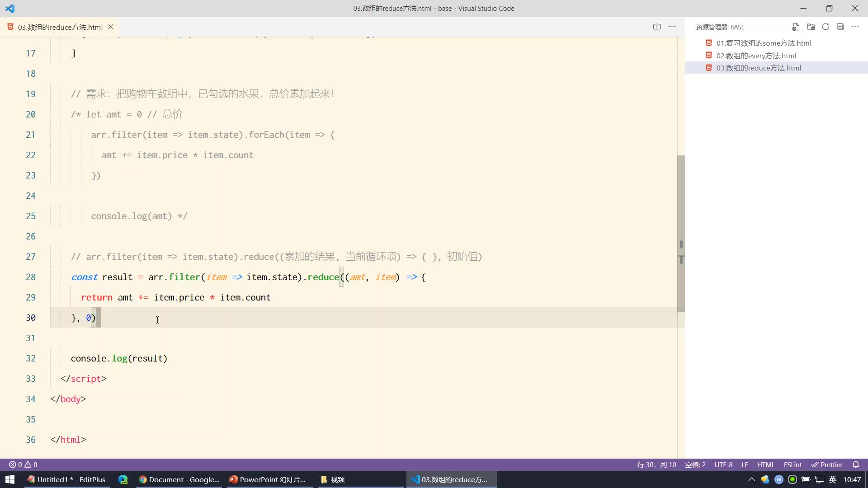The image size is (868, 488).
Task: Change file encoding UTF-8
Action: tap(723, 465)
